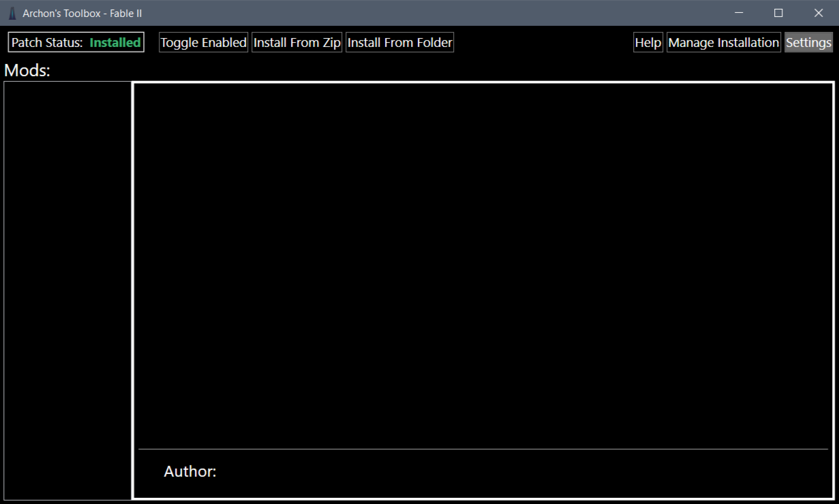This screenshot has height=504, width=839.
Task: Click the "Author:" label
Action: coord(190,471)
